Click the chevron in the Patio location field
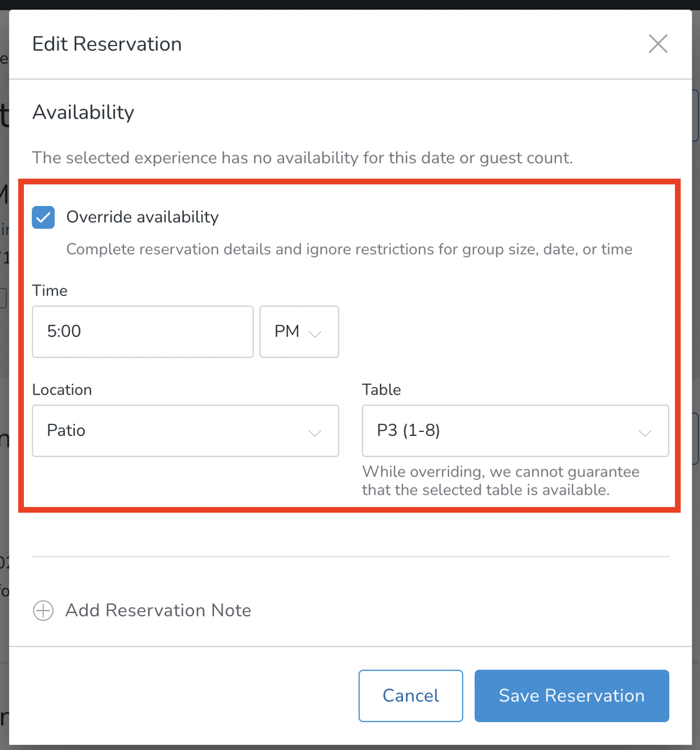 tap(315, 432)
